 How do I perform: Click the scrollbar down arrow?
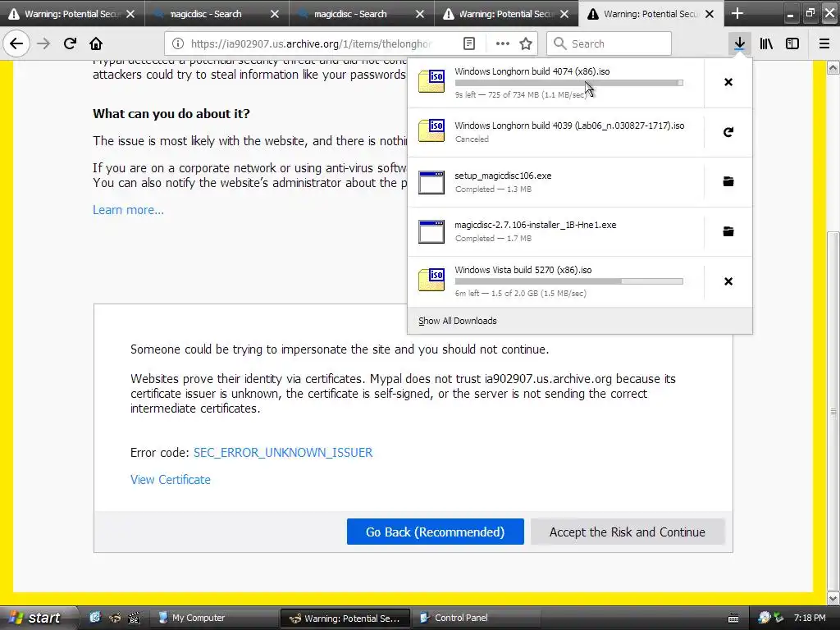(833, 598)
